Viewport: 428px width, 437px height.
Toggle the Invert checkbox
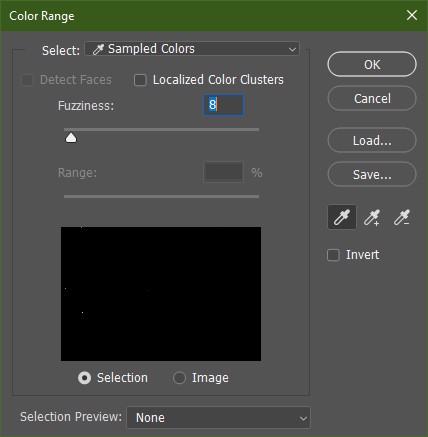point(333,255)
